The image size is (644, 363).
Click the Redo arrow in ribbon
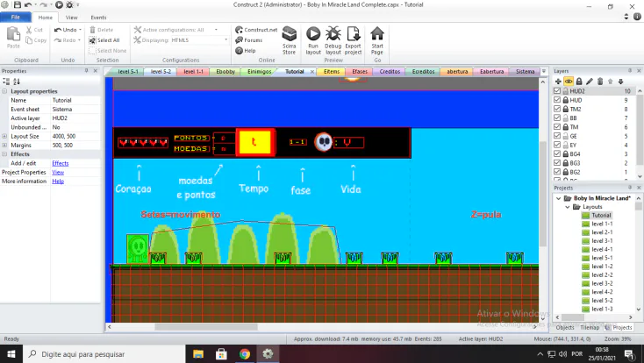pos(58,40)
